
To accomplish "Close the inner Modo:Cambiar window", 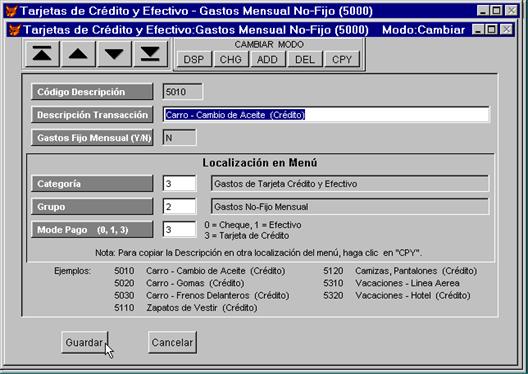I will coord(506,30).
